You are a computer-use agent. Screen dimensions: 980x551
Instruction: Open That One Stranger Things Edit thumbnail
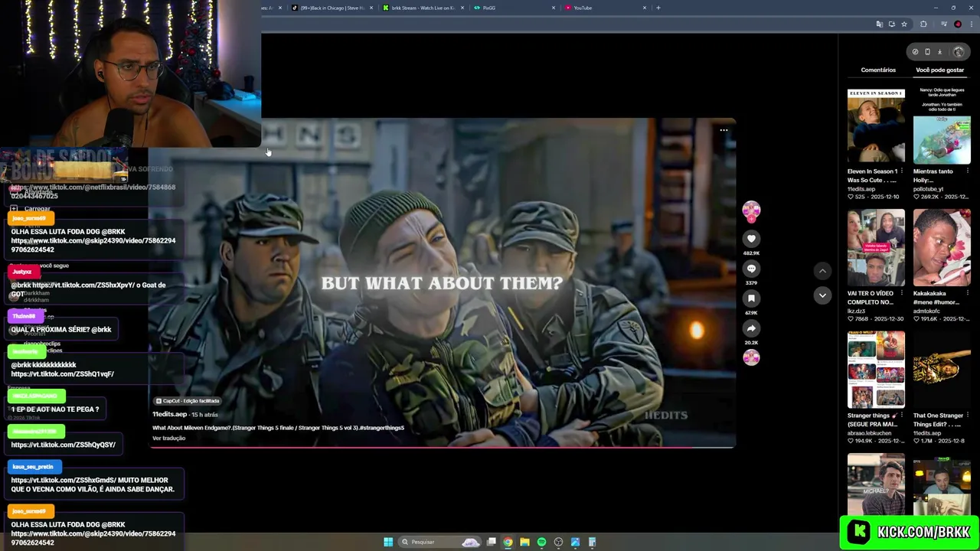(942, 370)
